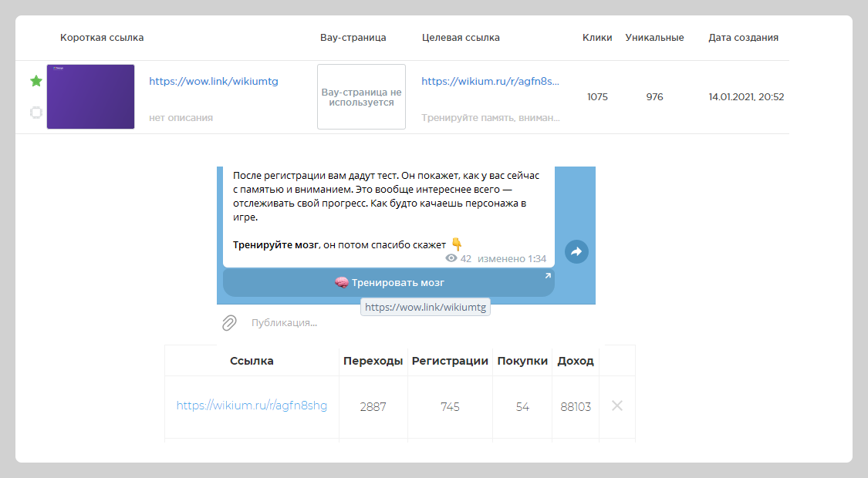
Task: Click the 'Вау-страница не используется' box
Action: 362,97
